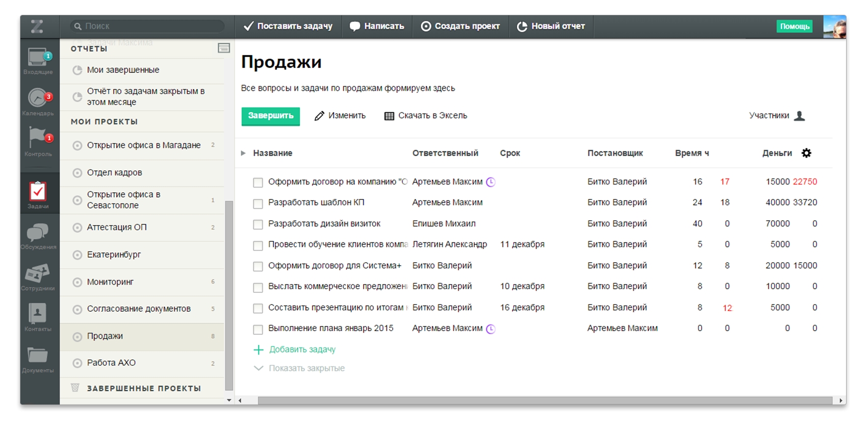
Task: Click the Помощь button
Action: (x=795, y=27)
